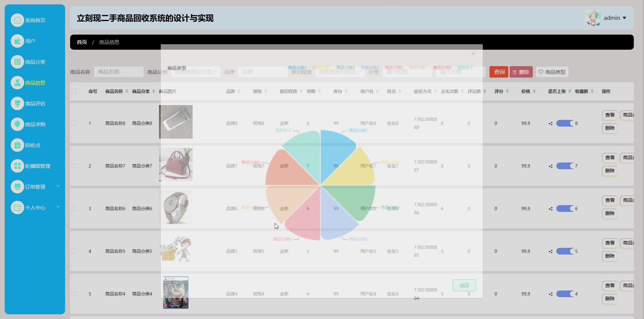Click the admin avatar picture
This screenshot has width=644, height=319.
click(592, 18)
